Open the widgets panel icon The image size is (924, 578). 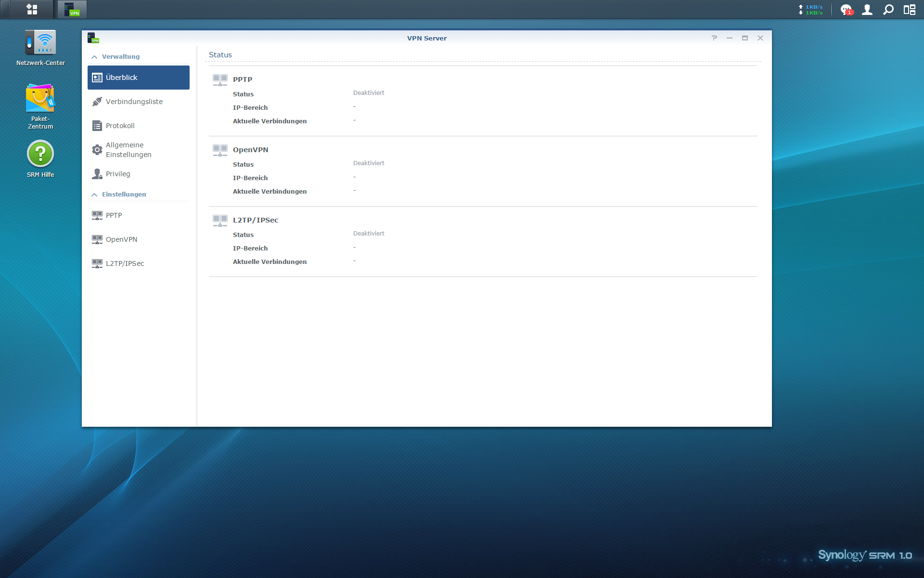909,10
